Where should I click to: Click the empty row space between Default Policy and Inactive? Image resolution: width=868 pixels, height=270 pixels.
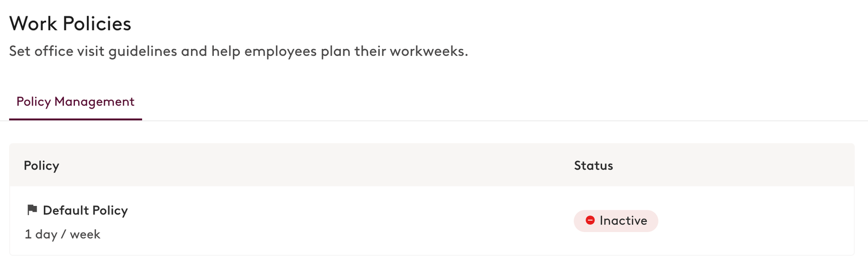click(x=350, y=221)
